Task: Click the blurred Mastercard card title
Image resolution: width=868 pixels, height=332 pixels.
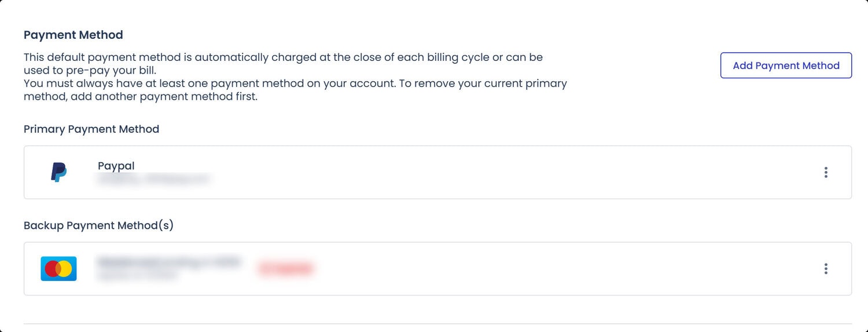Action: point(168,262)
